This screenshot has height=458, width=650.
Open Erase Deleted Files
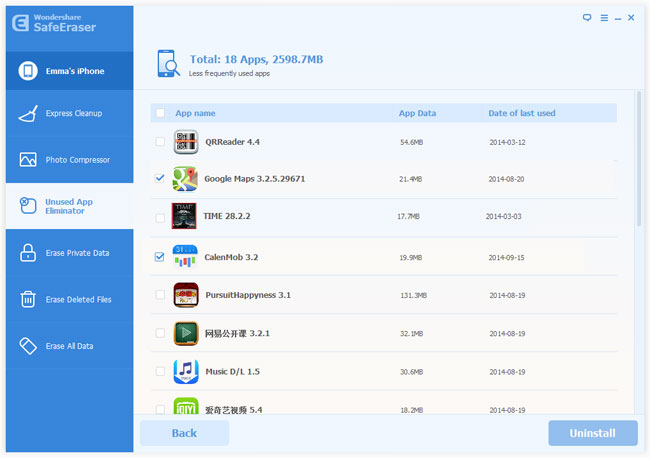(70, 299)
